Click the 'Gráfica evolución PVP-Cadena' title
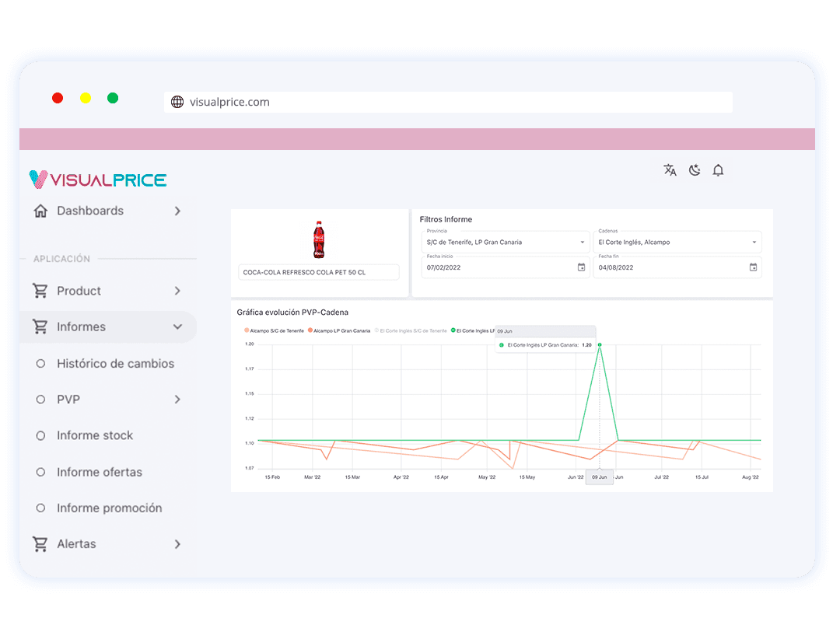Viewport: 840px width, 632px height. tap(292, 313)
